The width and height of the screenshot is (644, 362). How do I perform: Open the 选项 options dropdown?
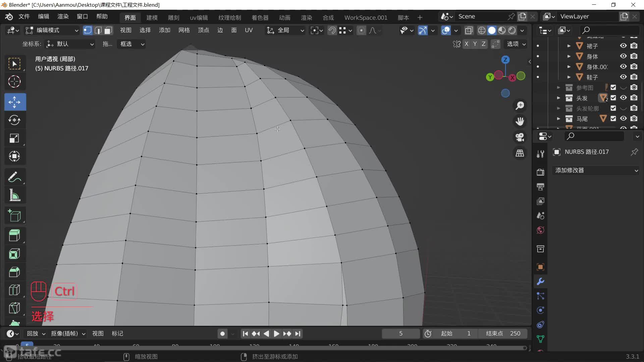coord(516,44)
